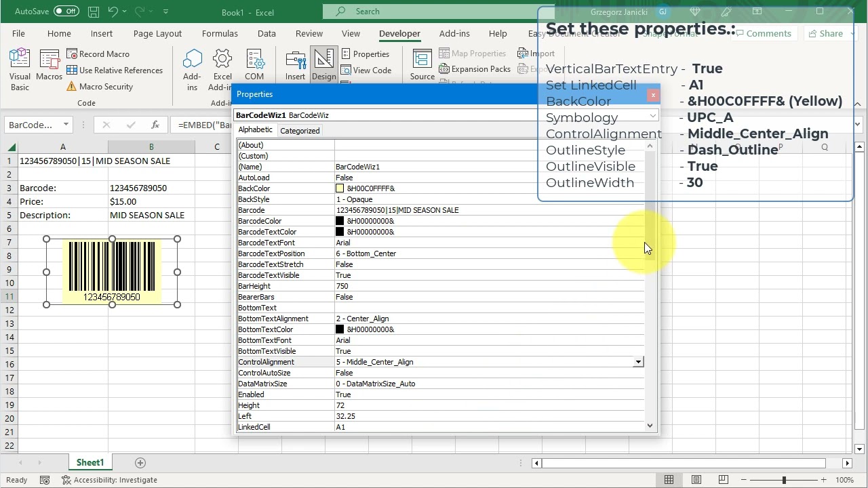Switch to the View tab

point(351,33)
